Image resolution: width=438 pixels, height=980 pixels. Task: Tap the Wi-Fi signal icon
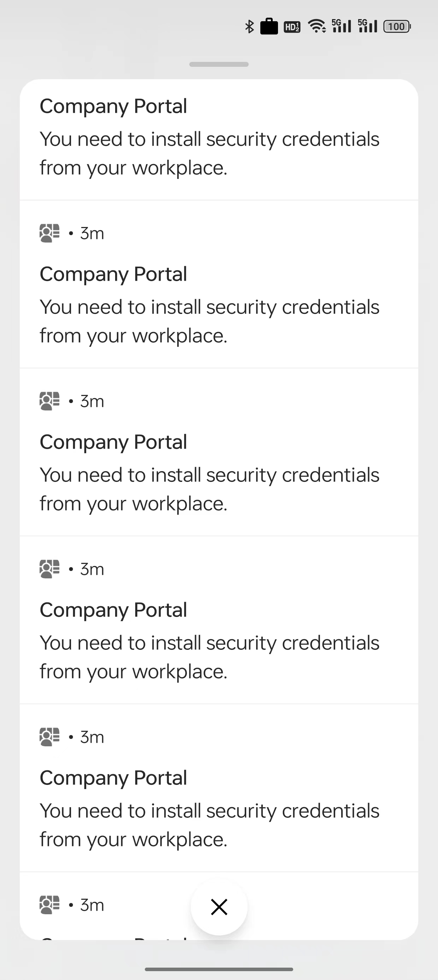(317, 26)
